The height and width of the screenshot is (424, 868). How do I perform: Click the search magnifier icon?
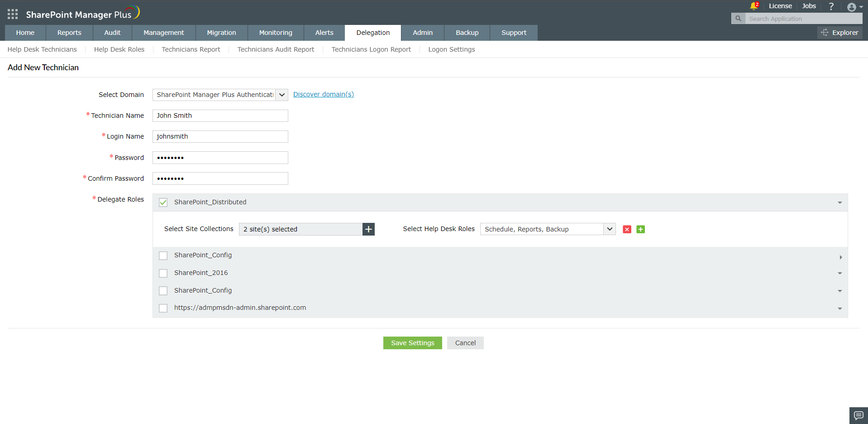point(738,19)
